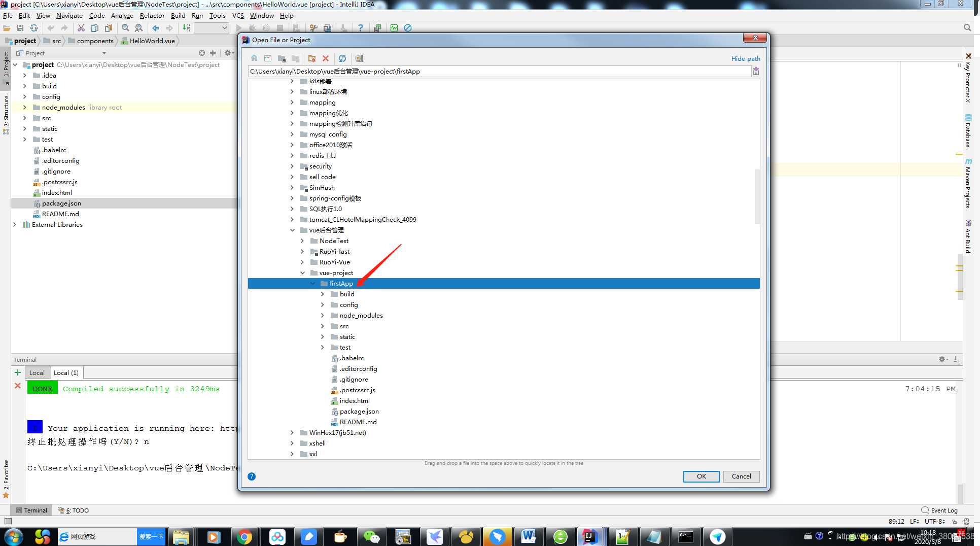The height and width of the screenshot is (546, 980).
Task: Select the RuoYi-fast folder in dialog
Action: (x=334, y=252)
